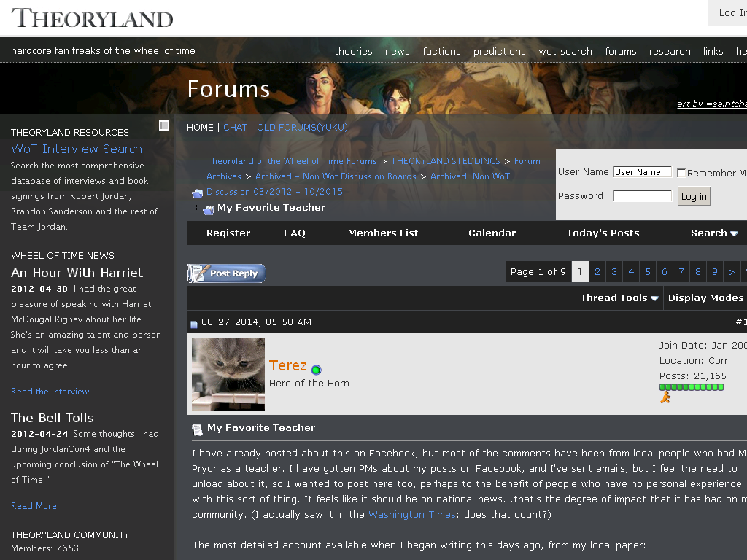Click the green online status dot beside Terez
Viewport: 747px width, 560px height.
point(317,370)
